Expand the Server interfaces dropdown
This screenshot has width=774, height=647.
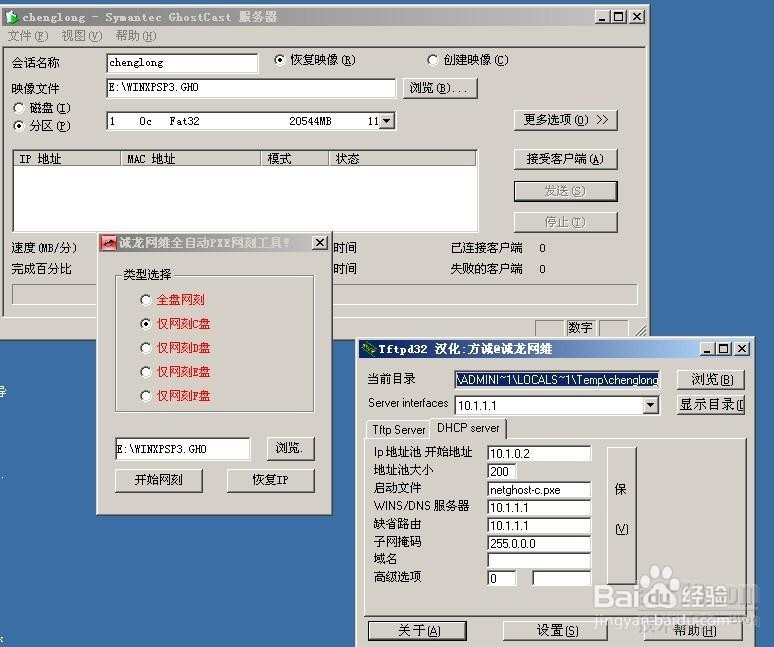point(651,406)
